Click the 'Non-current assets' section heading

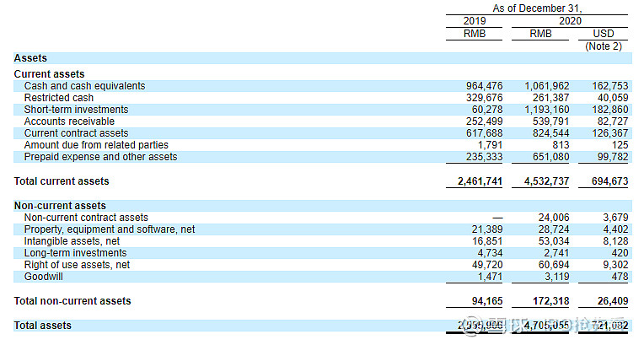60,206
